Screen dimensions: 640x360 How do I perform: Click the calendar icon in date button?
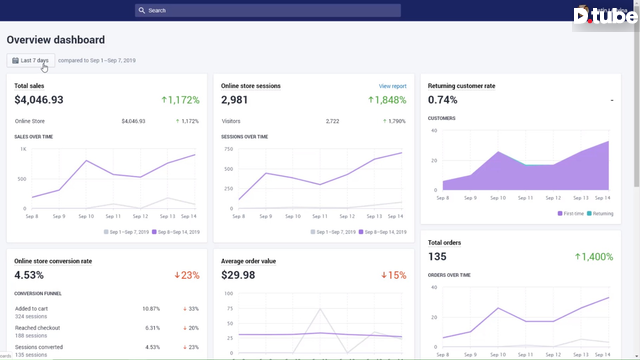[x=15, y=60]
